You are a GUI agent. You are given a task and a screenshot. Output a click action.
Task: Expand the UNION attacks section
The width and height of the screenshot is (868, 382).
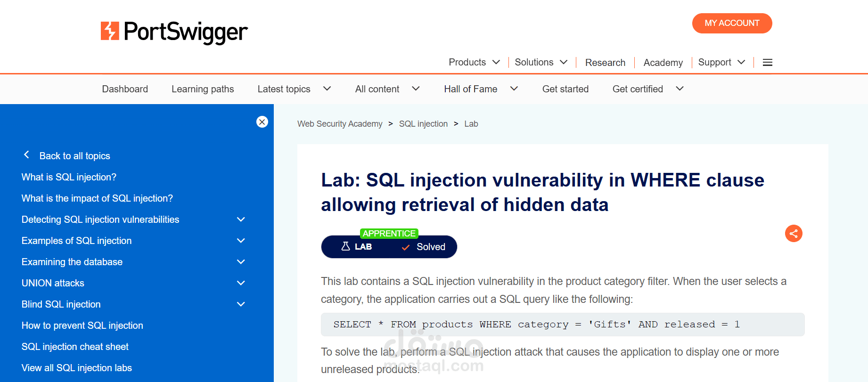pos(241,283)
